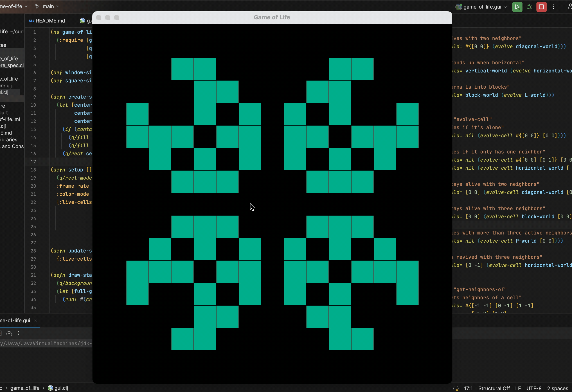Click line number 17 in the gutter
The width and height of the screenshot is (572, 392).
tap(33, 162)
